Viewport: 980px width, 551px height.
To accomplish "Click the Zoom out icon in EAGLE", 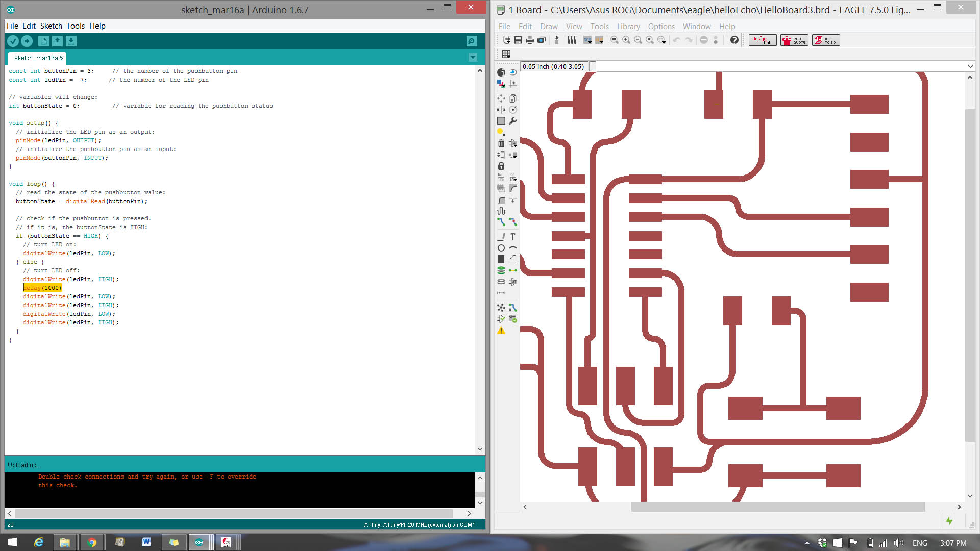I will click(x=638, y=40).
